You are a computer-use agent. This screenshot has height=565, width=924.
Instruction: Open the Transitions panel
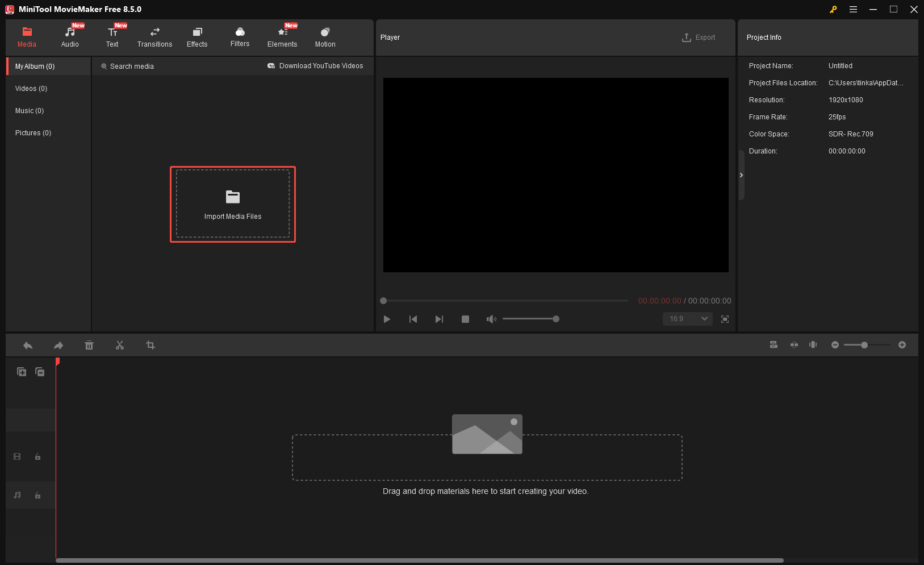pos(154,37)
